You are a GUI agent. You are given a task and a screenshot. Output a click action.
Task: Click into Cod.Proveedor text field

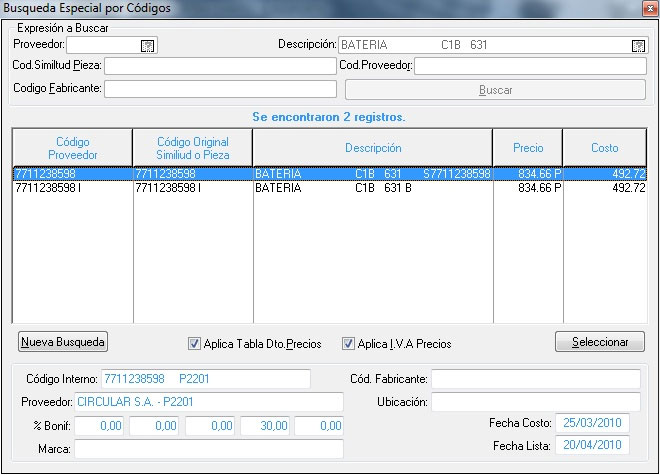point(530,66)
